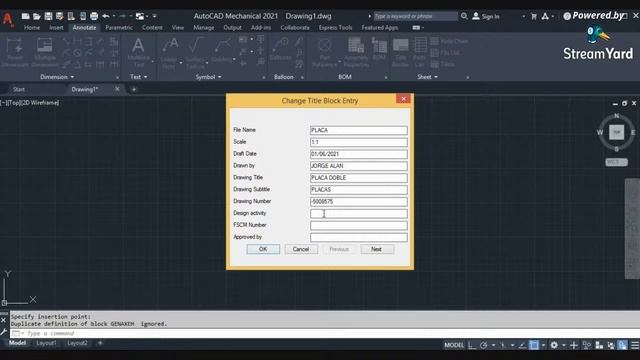This screenshot has width=640, height=360.
Task: Click the Approved by input field
Action: (x=359, y=237)
